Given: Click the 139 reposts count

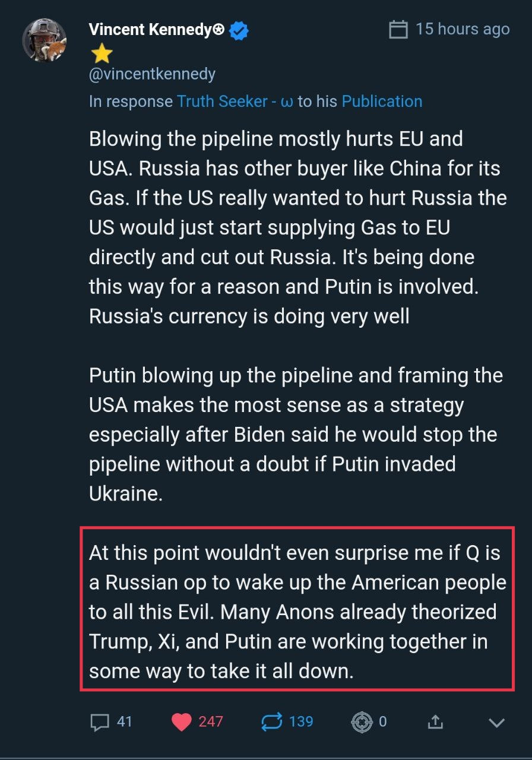Looking at the screenshot, I should pos(301,721).
